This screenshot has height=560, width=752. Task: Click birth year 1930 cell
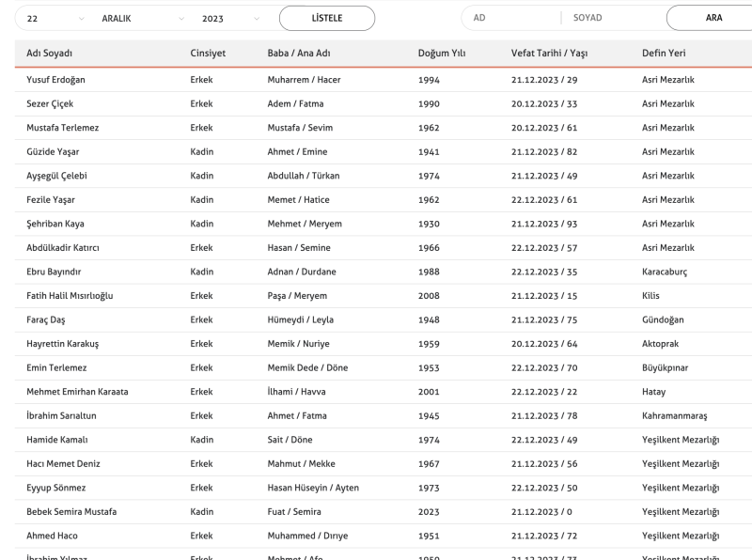click(x=429, y=224)
